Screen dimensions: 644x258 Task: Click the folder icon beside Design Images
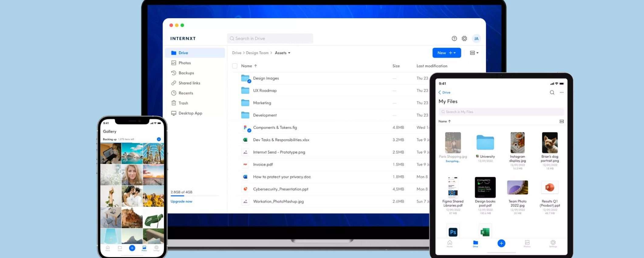(245, 78)
